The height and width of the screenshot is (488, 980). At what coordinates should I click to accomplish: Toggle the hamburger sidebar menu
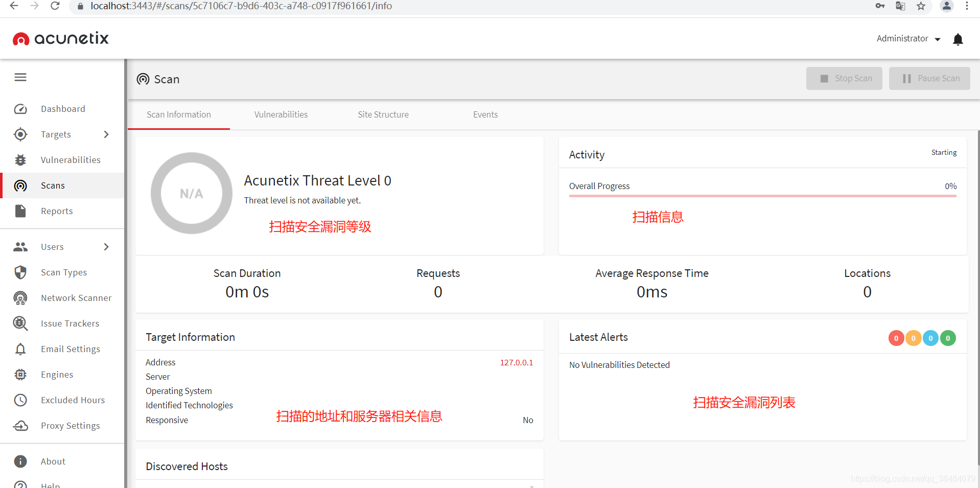point(20,77)
